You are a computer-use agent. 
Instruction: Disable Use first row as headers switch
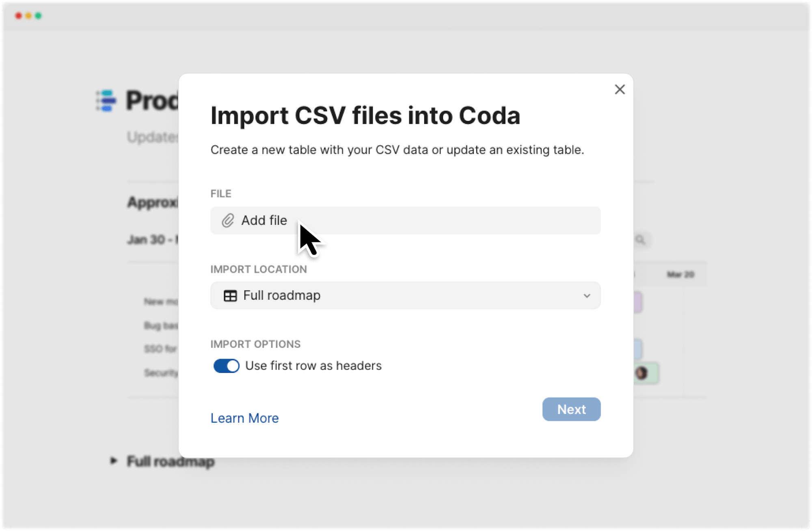pyautogui.click(x=226, y=366)
